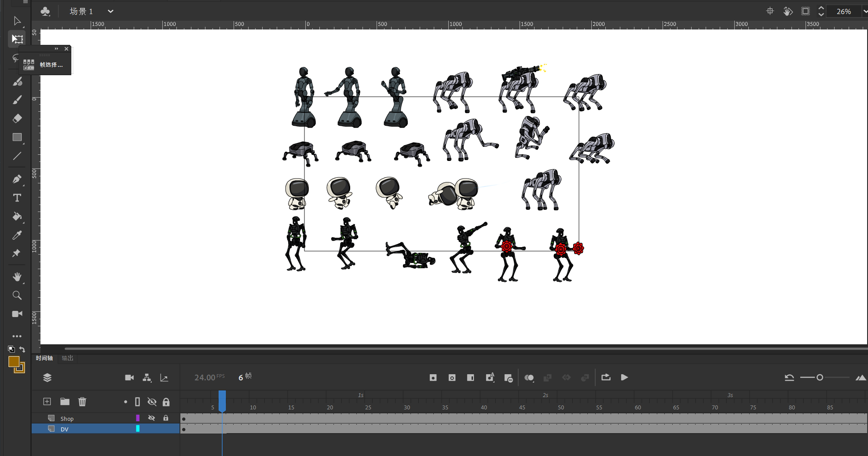Toggle lock on the Shop layer
Screen dimensions: 868x456
(x=166, y=418)
